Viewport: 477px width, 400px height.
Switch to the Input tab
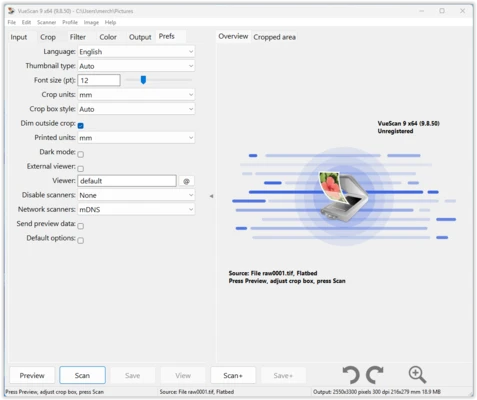19,37
